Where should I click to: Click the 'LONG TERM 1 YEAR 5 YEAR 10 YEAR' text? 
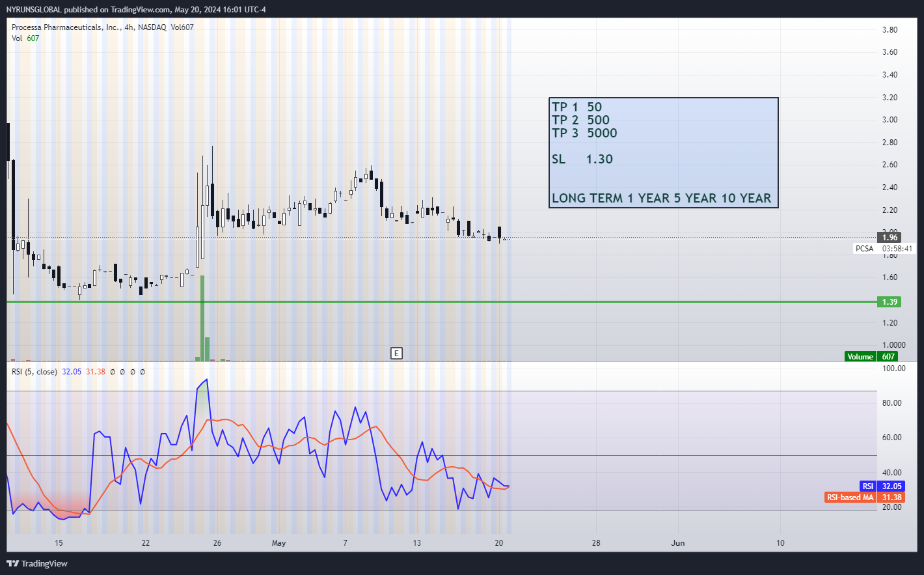[662, 198]
